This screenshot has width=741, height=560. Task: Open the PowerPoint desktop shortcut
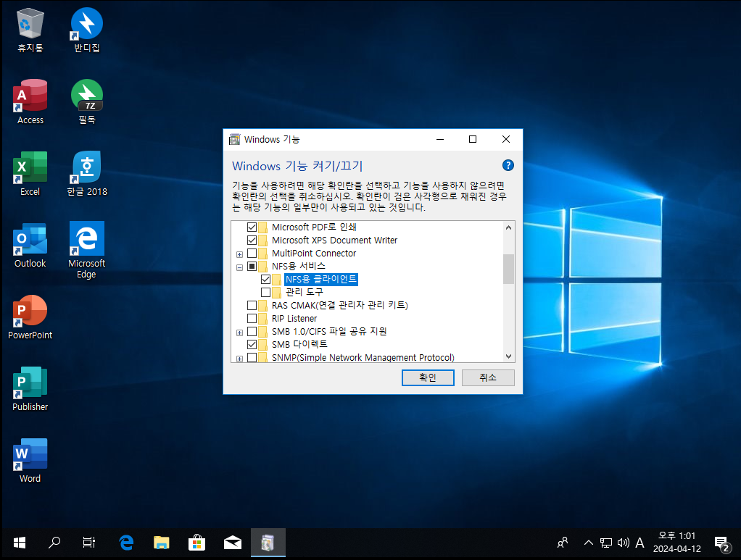(x=30, y=317)
